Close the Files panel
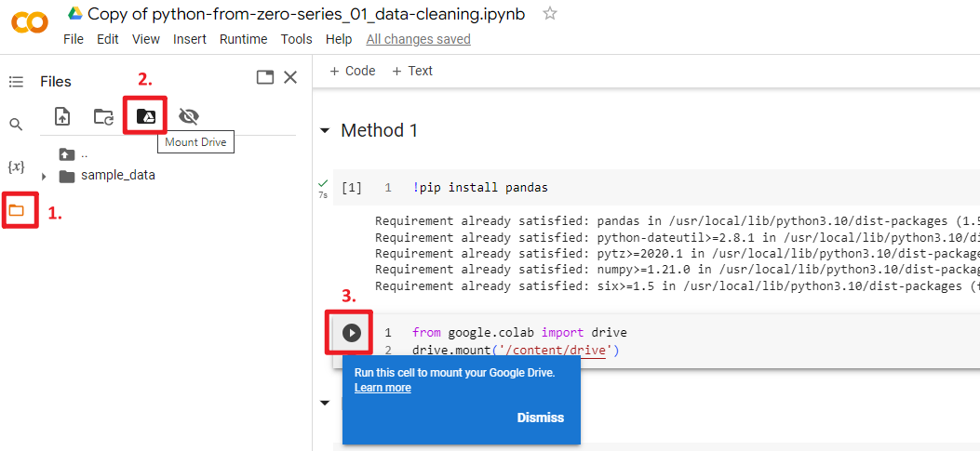Viewport: 980px width, 451px height. 290,77
